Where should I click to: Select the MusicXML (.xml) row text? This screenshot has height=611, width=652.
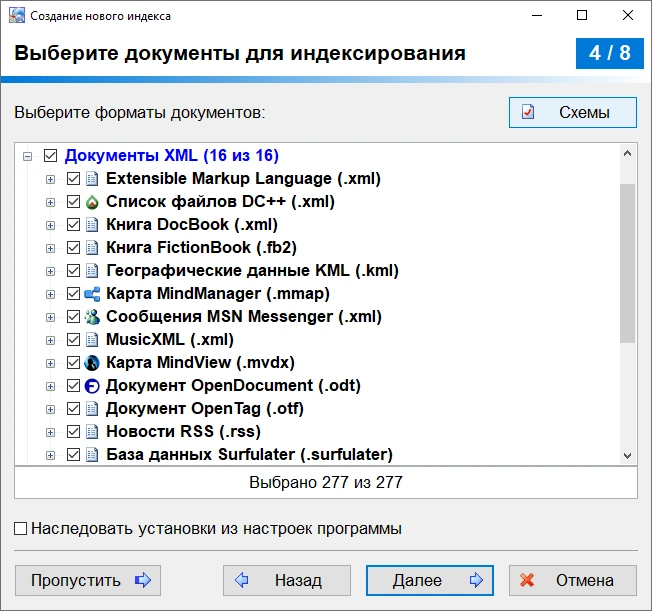170,339
